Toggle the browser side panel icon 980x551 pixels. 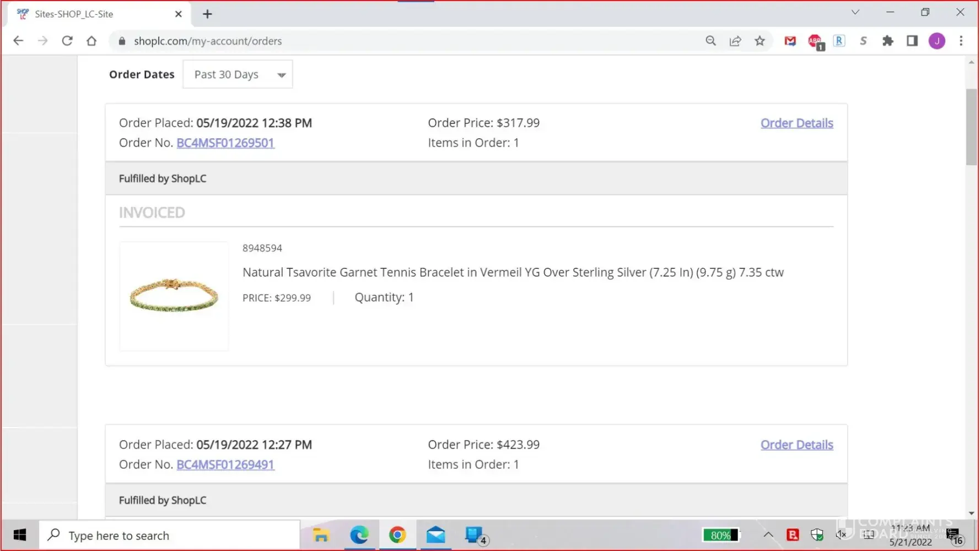(912, 41)
